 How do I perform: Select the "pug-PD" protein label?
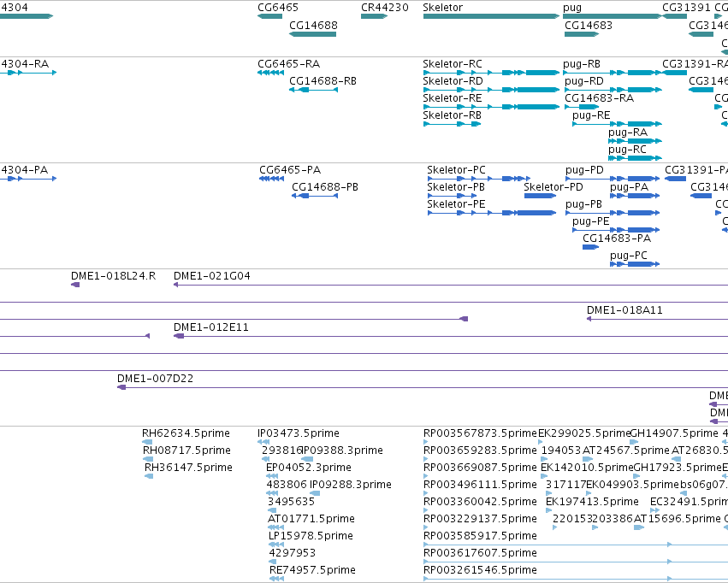pyautogui.click(x=584, y=170)
